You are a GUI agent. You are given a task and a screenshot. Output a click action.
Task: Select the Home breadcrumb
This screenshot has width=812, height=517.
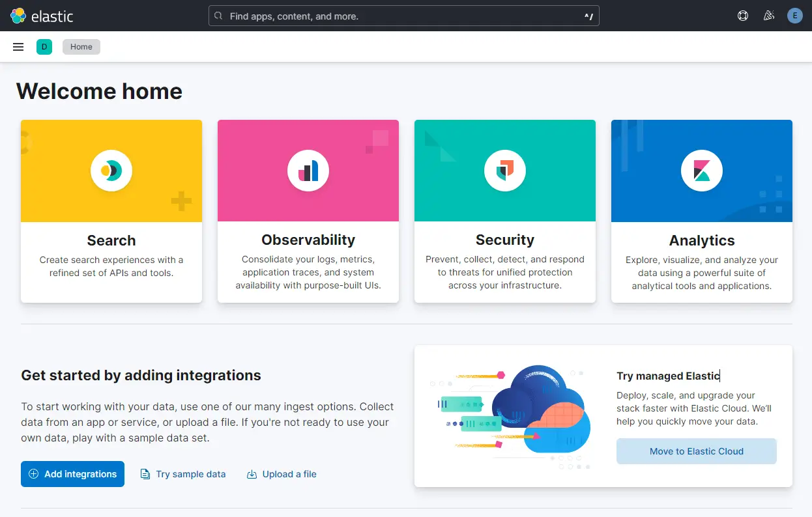(x=81, y=47)
